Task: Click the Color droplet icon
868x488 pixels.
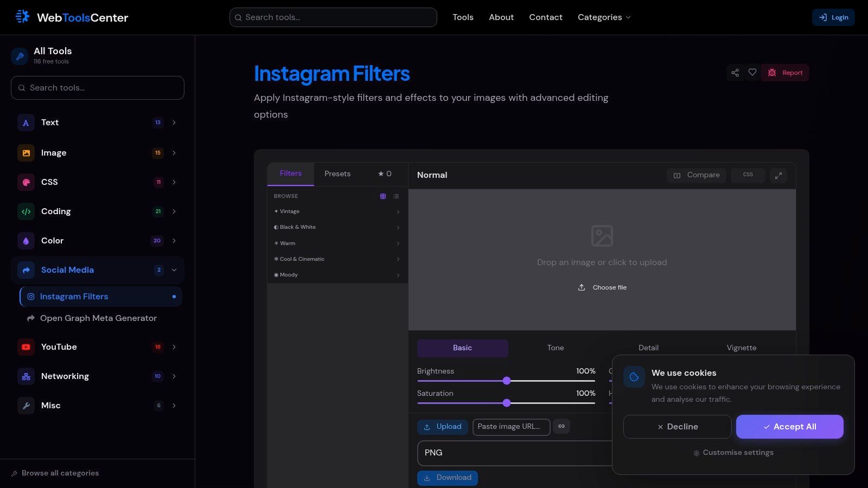Action: tap(26, 241)
